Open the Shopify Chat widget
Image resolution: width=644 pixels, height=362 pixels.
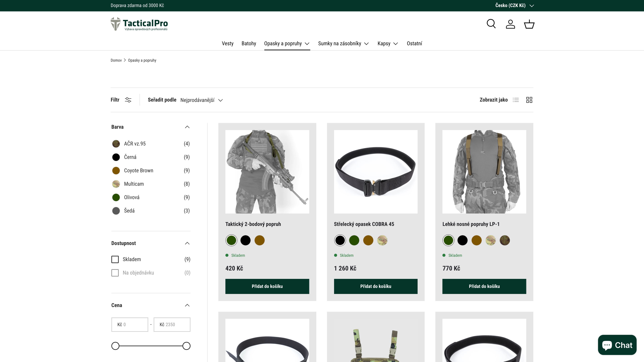[x=617, y=345]
